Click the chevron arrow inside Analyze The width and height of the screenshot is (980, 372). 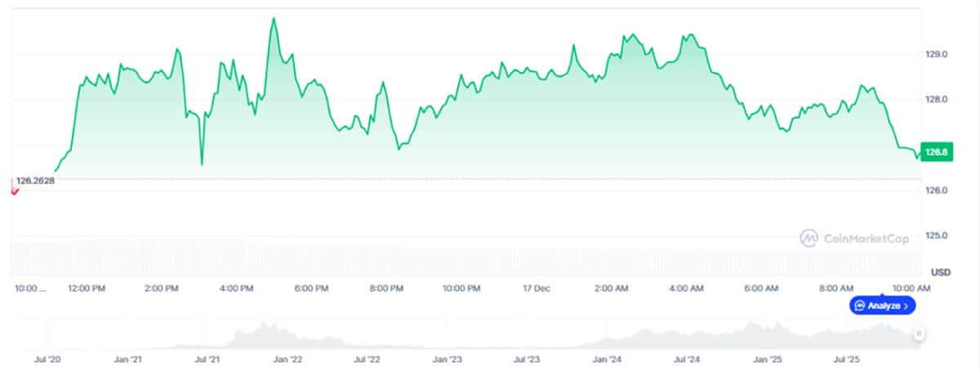tap(905, 306)
